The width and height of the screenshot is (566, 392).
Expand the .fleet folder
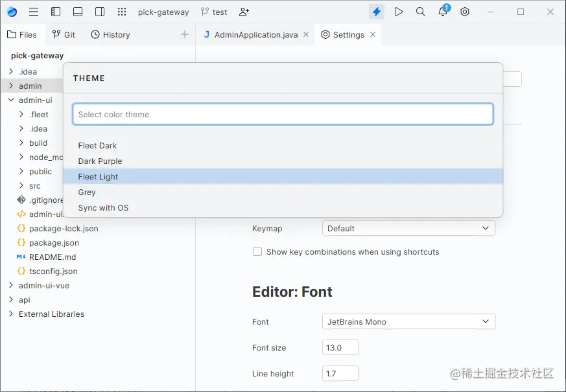coord(21,114)
